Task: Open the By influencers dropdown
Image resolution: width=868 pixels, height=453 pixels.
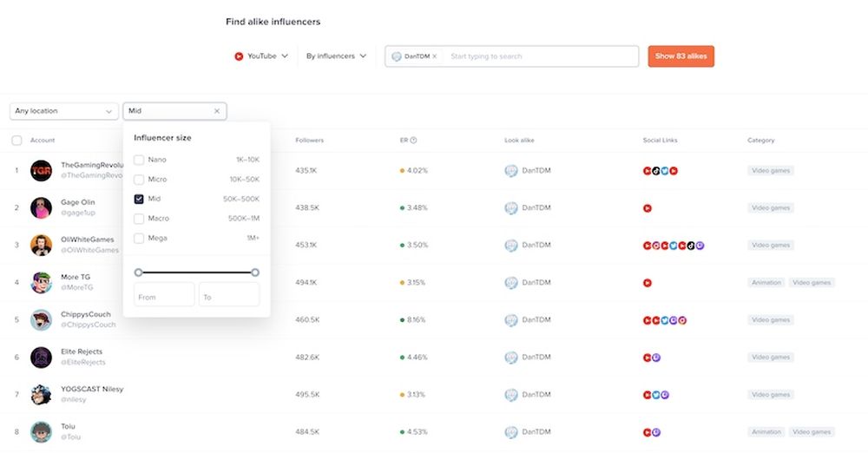Action: point(336,56)
